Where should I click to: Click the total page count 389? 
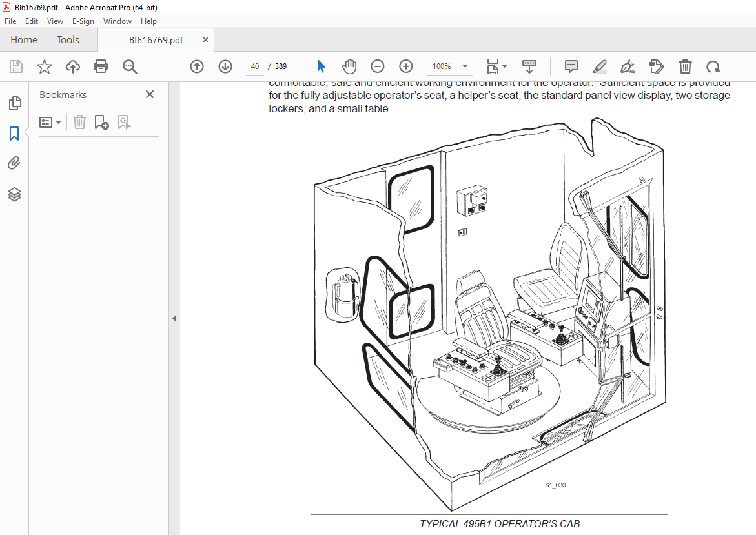[x=281, y=66]
